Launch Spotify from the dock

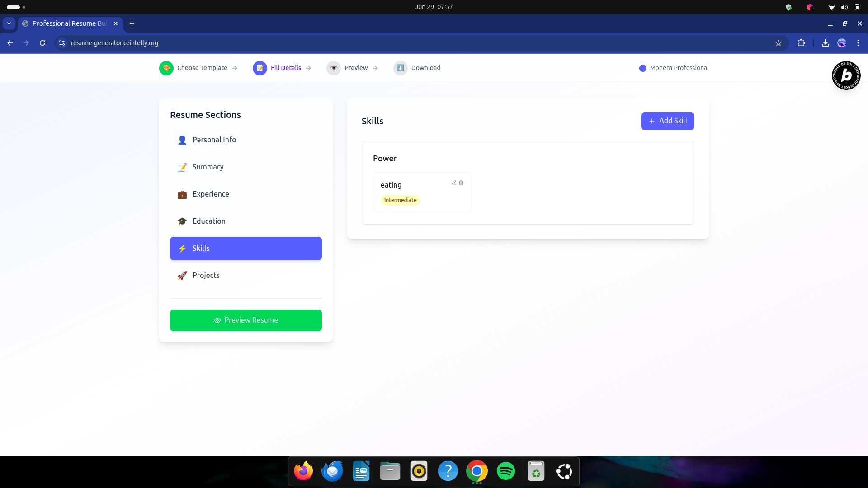tap(505, 471)
